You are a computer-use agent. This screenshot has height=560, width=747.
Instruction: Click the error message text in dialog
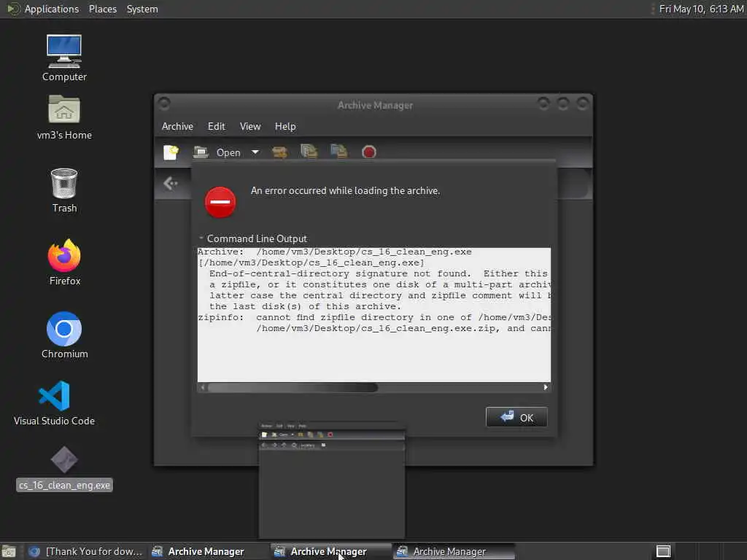[345, 191]
